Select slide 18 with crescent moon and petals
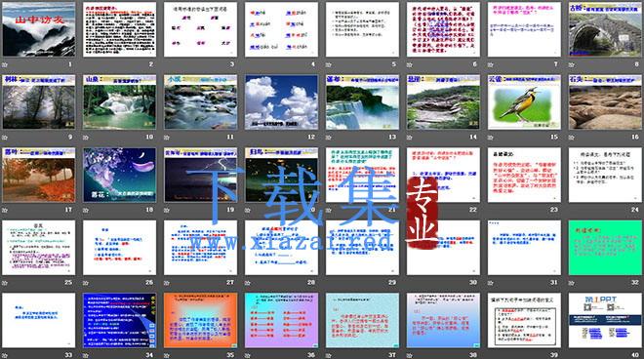This screenshot has width=644, height=359. (119, 175)
